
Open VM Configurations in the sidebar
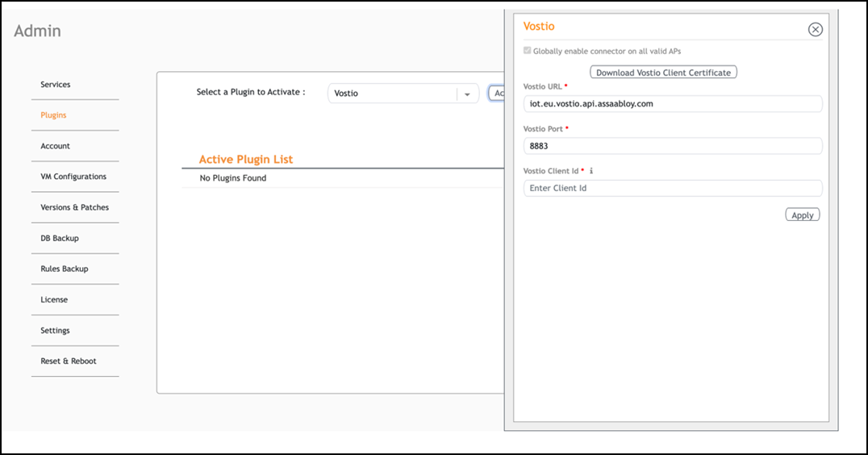pos(73,177)
